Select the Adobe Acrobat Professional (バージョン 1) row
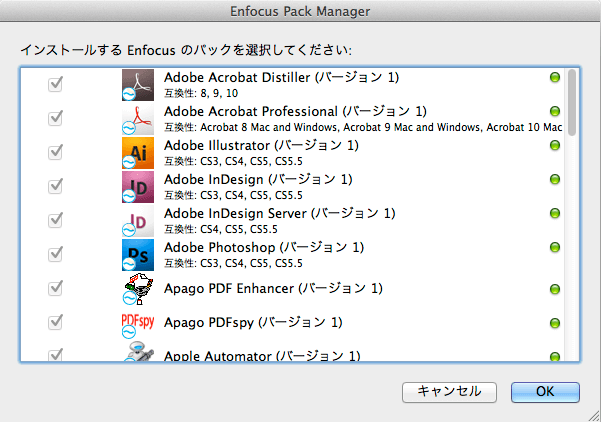Screen dimensions: 601x422 point(292,119)
